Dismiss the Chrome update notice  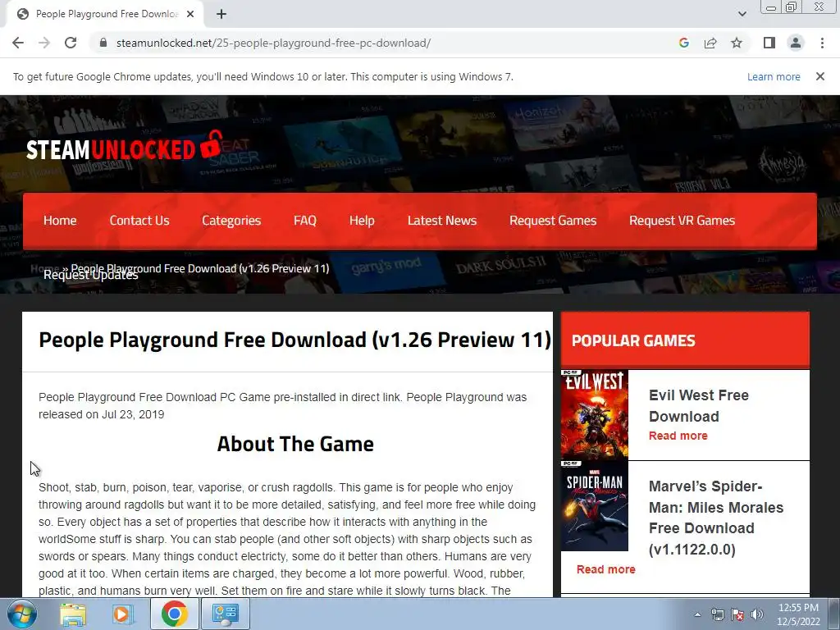click(x=820, y=76)
